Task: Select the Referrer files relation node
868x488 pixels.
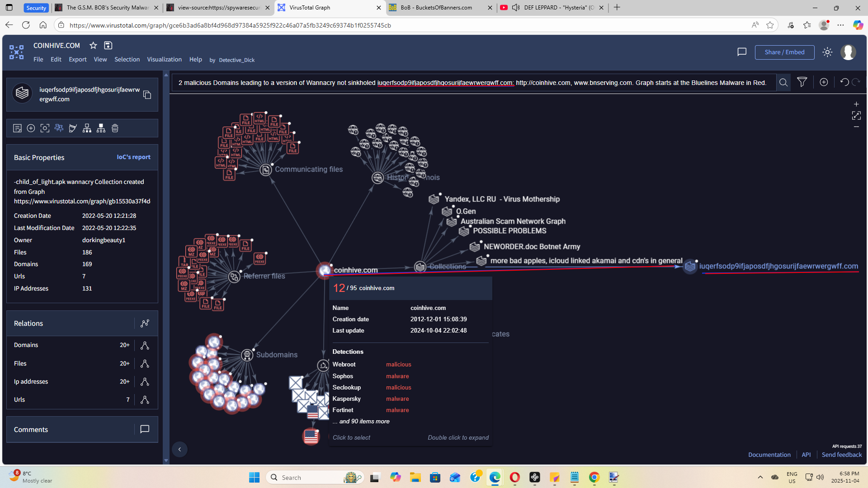Action: tap(234, 277)
